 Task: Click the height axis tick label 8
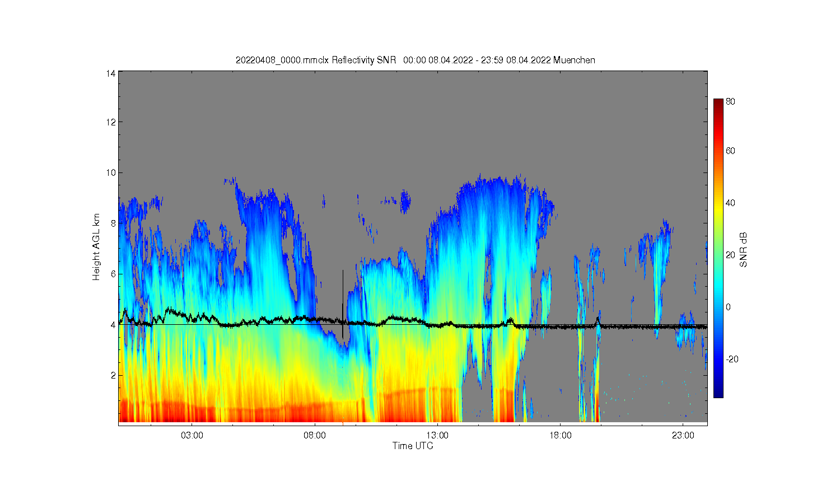[113, 223]
